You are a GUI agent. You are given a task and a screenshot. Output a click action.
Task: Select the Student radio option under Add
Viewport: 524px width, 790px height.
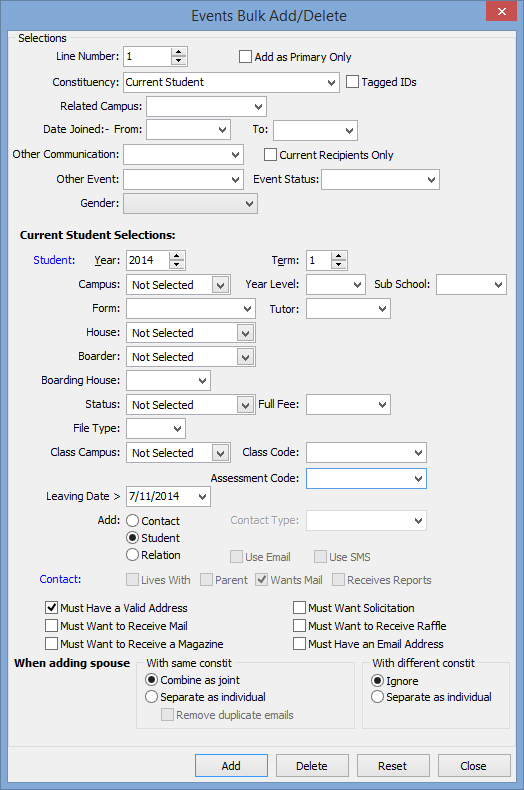point(133,538)
